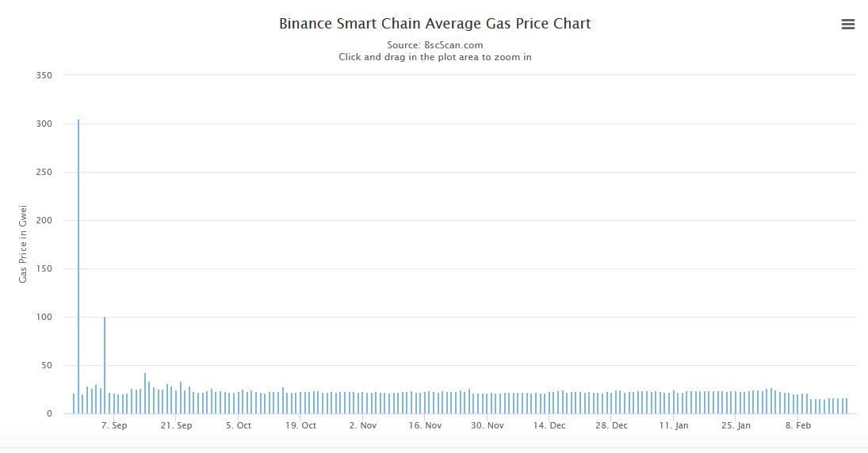Click the "11. Jan" x-axis label

point(674,425)
